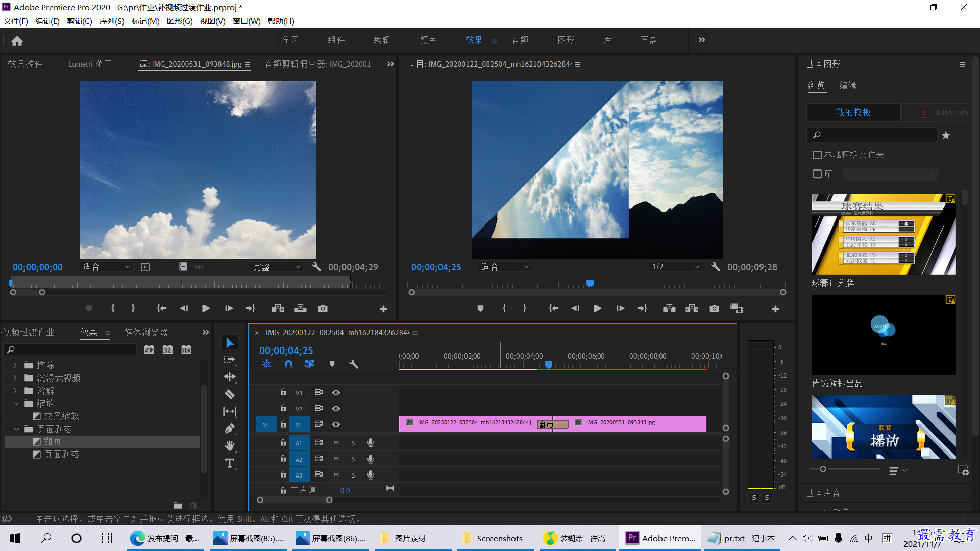Viewport: 980px width, 551px height.
Task: Collapse the 缩放 folder
Action: (x=16, y=404)
